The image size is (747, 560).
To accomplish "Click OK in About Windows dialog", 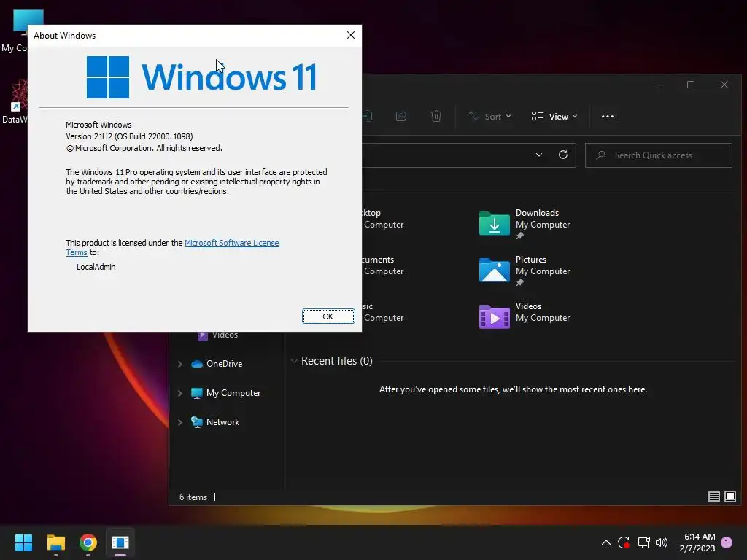I will point(328,316).
